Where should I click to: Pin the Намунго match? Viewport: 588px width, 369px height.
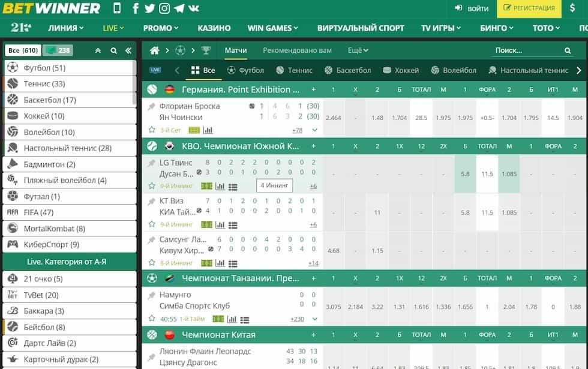click(x=151, y=295)
